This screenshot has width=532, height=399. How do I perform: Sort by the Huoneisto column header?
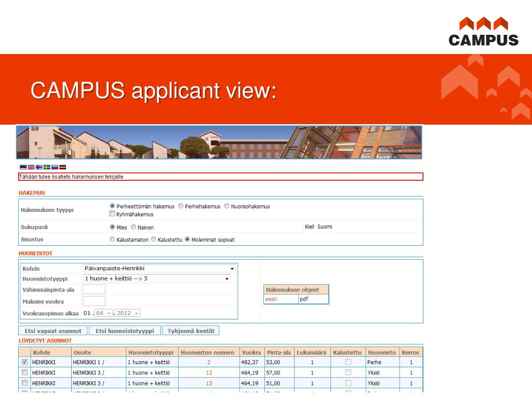coord(382,353)
